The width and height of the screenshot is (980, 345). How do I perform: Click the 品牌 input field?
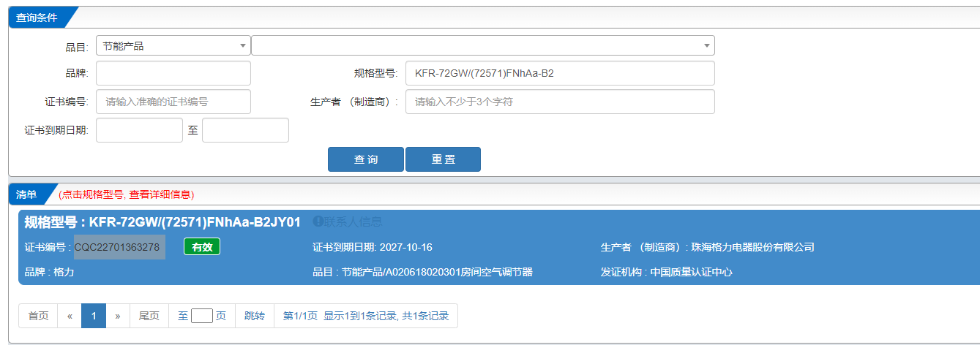(x=173, y=73)
